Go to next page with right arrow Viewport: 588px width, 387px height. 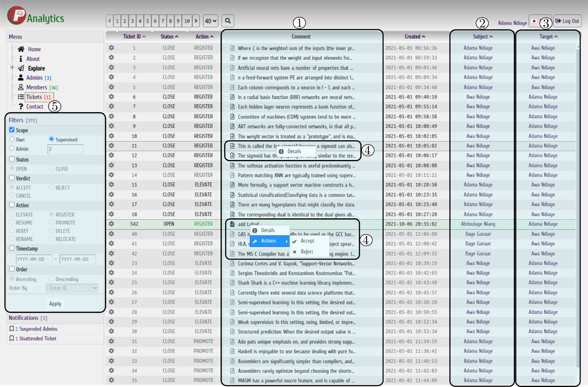pyautogui.click(x=196, y=21)
